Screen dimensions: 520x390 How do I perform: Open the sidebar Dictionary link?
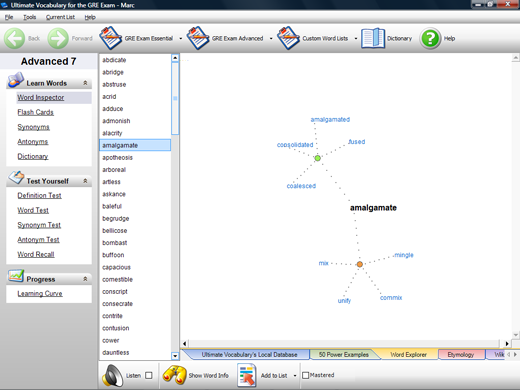33,156
